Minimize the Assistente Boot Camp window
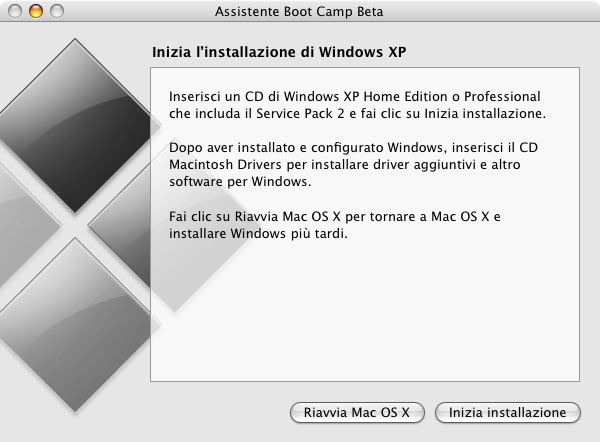The height and width of the screenshot is (442, 600). click(x=36, y=11)
